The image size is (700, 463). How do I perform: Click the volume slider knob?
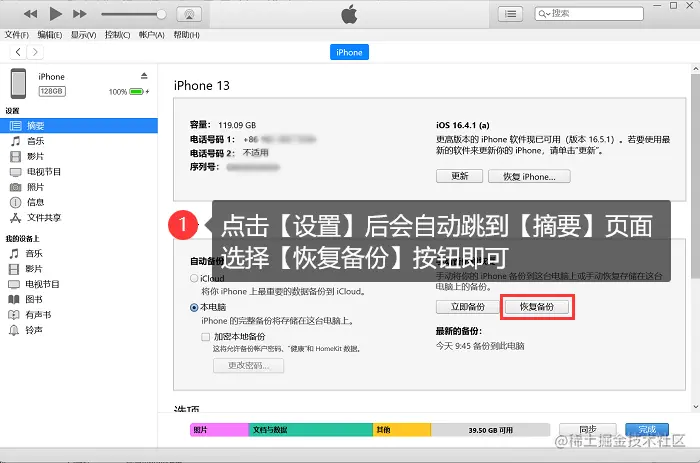pyautogui.click(x=161, y=14)
